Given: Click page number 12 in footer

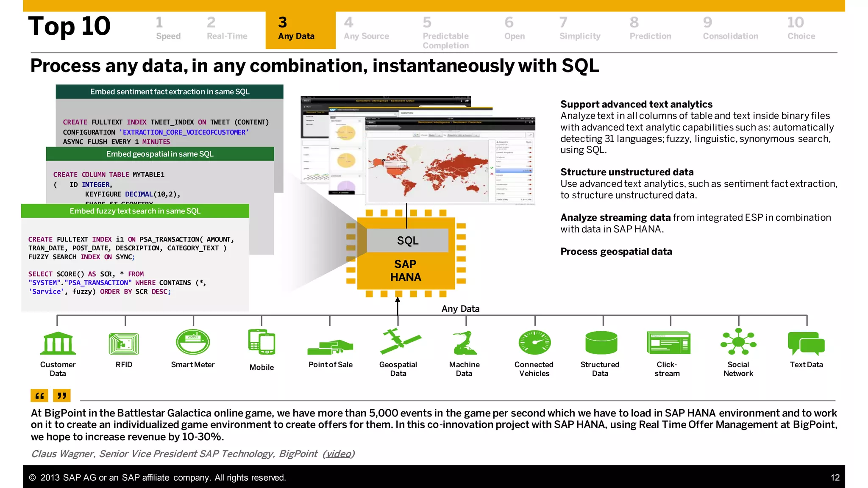Looking at the screenshot, I should pyautogui.click(x=835, y=478).
